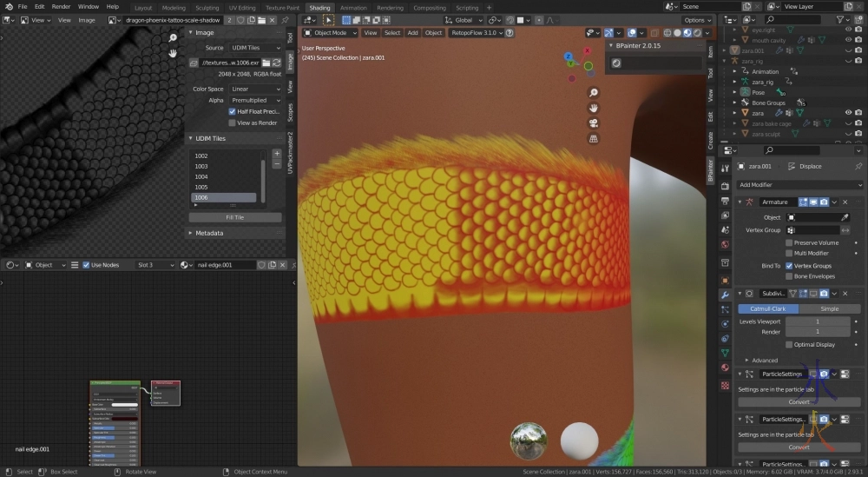The width and height of the screenshot is (868, 477).
Task: Switch to orthographic grid view icon
Action: coord(594,137)
